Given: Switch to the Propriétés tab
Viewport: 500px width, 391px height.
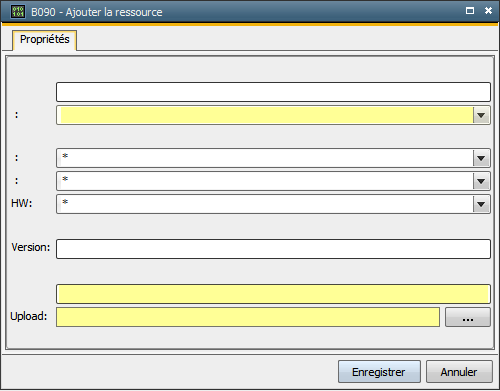Looking at the screenshot, I should (45, 40).
